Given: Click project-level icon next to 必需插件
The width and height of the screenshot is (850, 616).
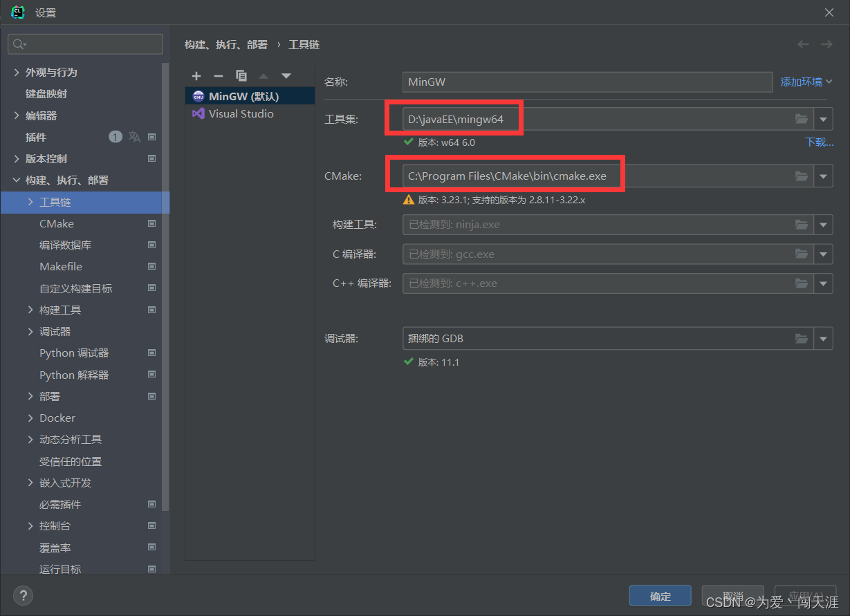Looking at the screenshot, I should [x=152, y=504].
